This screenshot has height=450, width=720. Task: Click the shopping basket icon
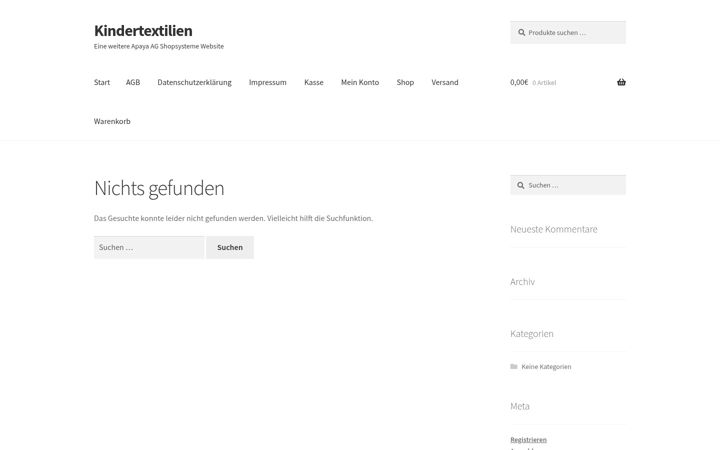pyautogui.click(x=621, y=82)
